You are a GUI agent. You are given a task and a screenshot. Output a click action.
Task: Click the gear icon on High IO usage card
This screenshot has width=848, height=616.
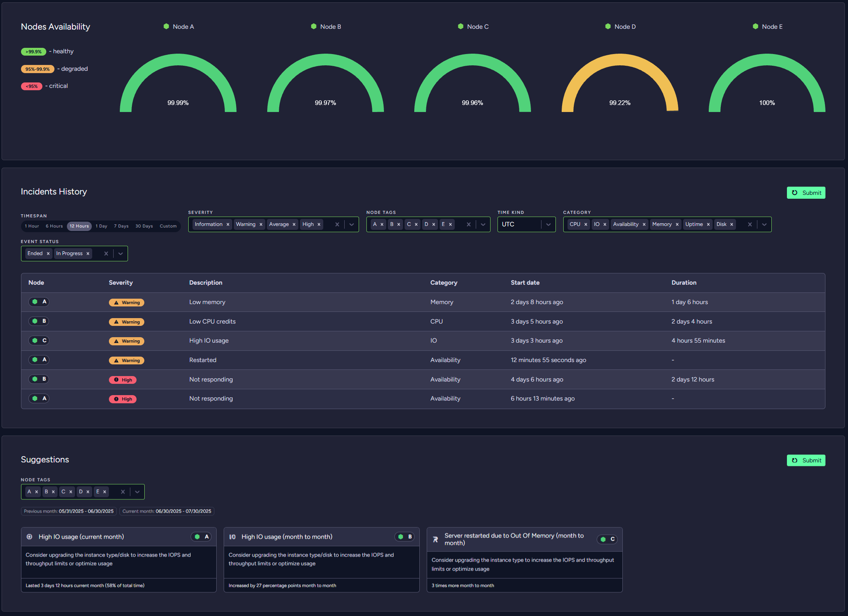point(29,536)
